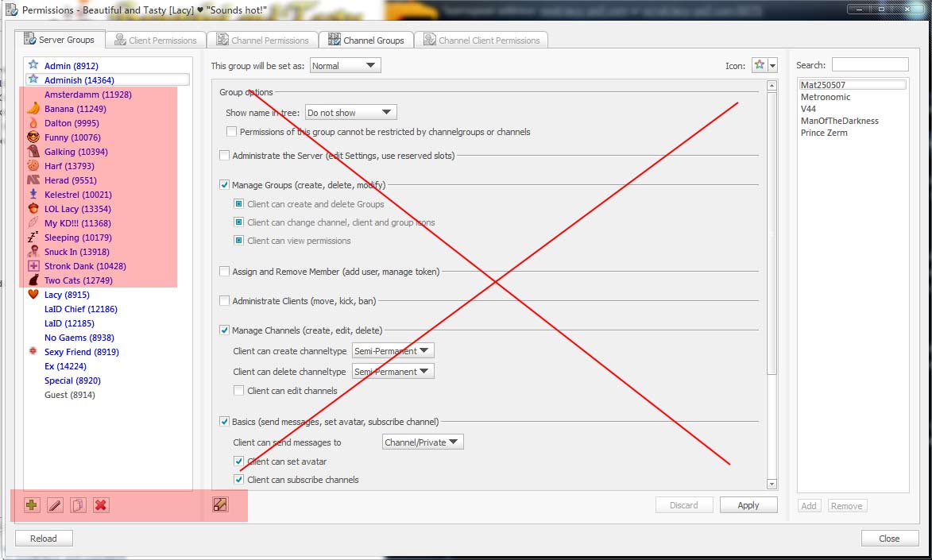
Task: Open the Channel/Private messages dropdown
Action: (422, 442)
